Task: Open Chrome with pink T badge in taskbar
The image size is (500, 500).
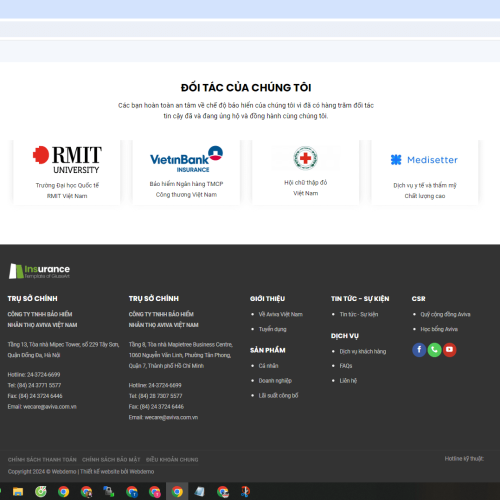Action: [155, 492]
